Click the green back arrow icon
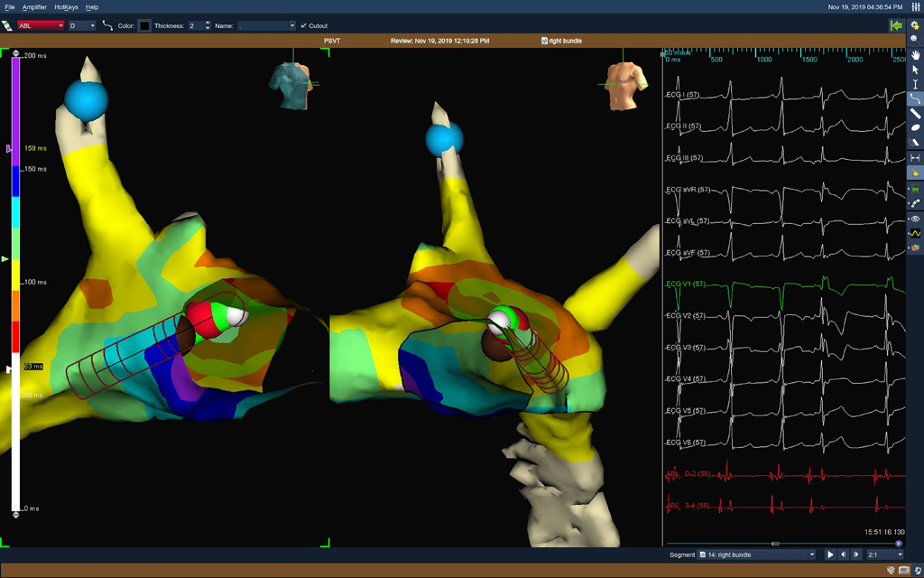Image resolution: width=924 pixels, height=578 pixels. (x=896, y=26)
